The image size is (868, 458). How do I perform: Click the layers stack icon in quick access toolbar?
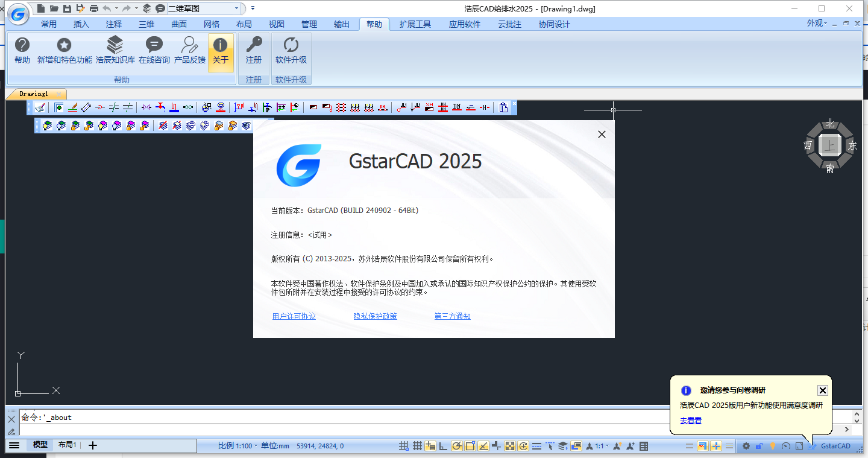[146, 8]
